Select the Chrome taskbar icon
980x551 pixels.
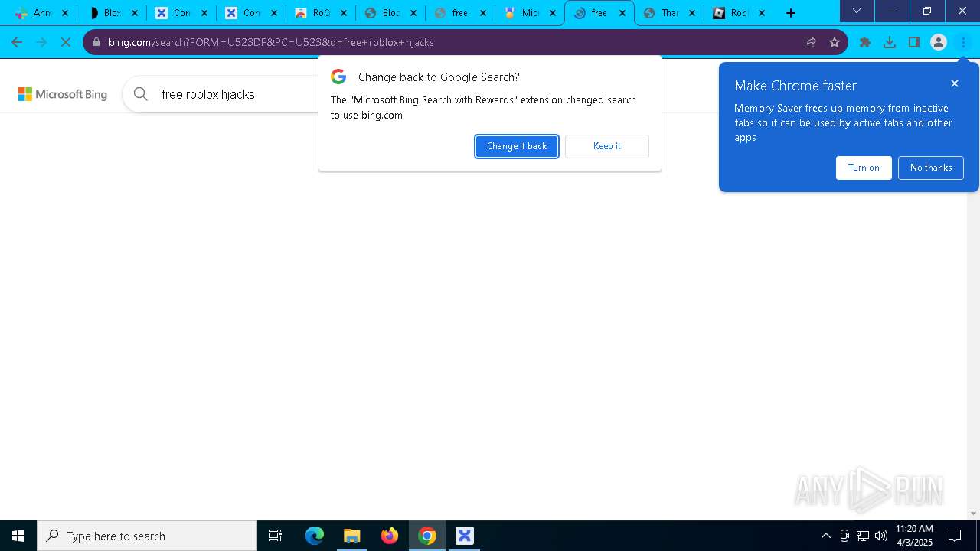pos(427,536)
